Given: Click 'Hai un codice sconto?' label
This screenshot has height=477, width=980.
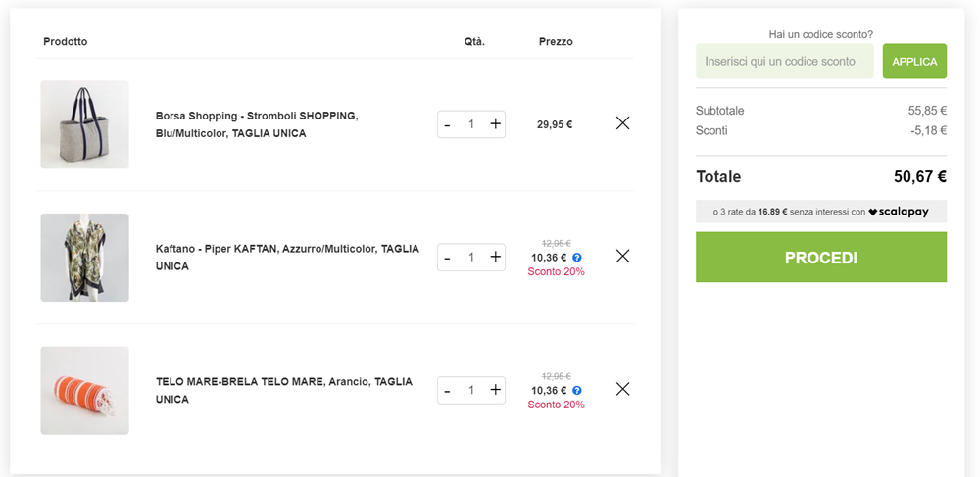Looking at the screenshot, I should click(x=820, y=34).
